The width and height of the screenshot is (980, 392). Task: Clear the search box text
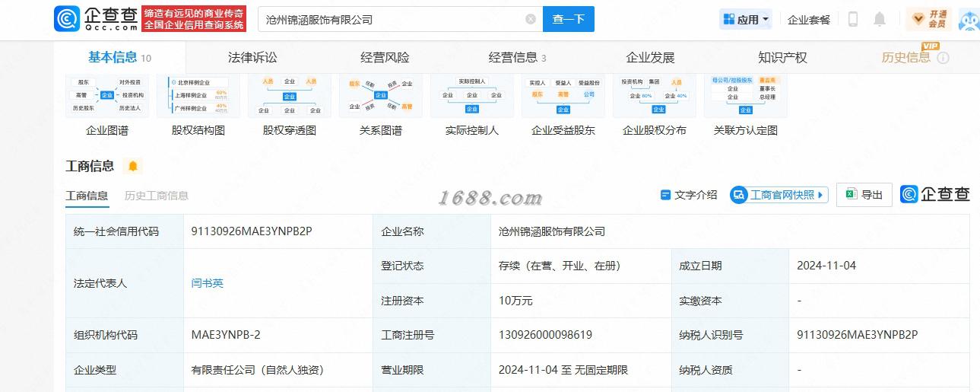(531, 19)
